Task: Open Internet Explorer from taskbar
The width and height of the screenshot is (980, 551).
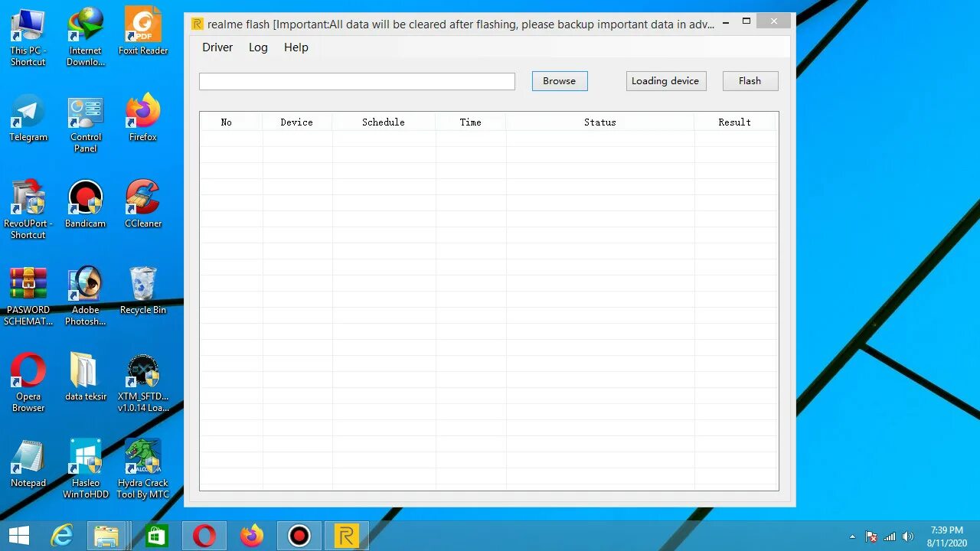Action: 61,536
